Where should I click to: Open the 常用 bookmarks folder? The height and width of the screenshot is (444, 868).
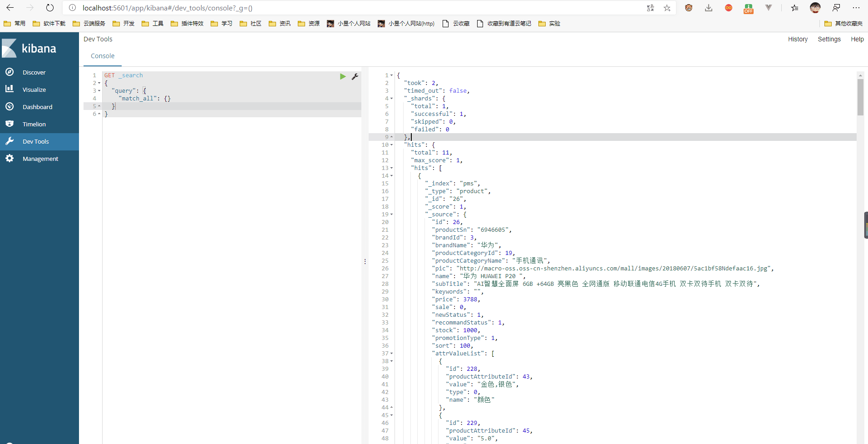15,24
